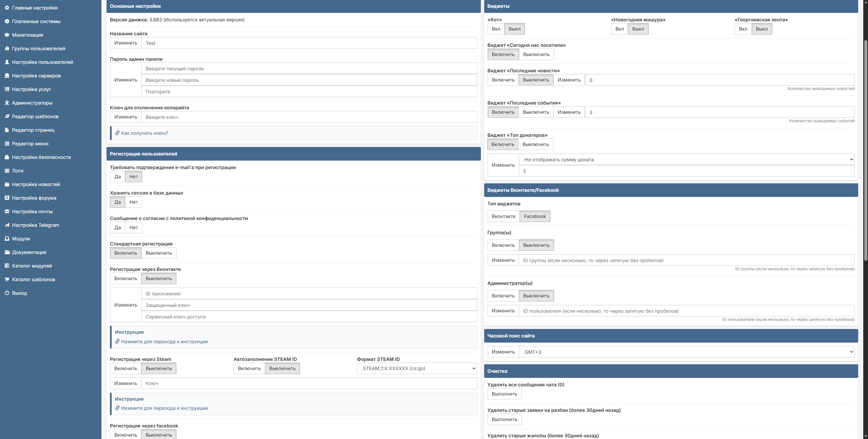This screenshot has width=868, height=439.
Task: Click the Платежные системы sidebar icon
Action: pyautogui.click(x=7, y=21)
